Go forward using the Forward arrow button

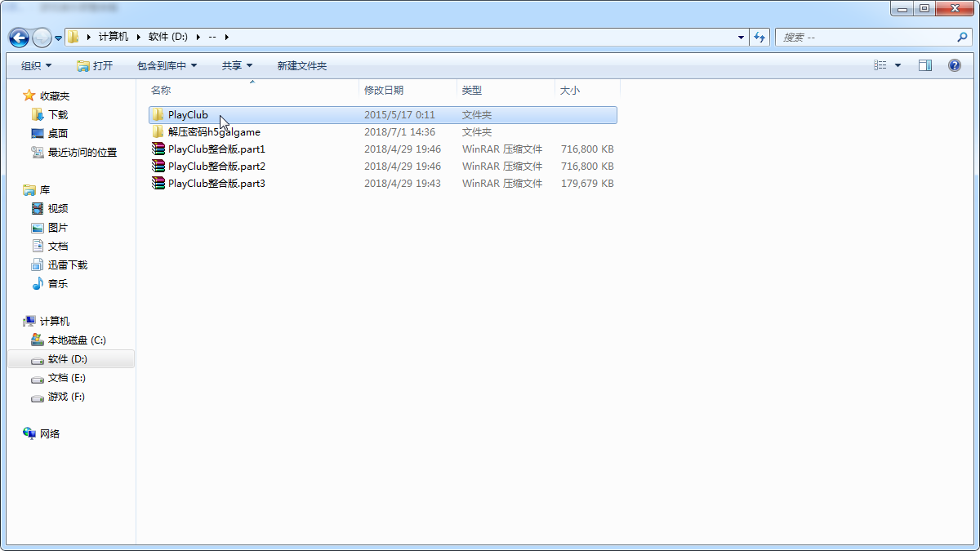pyautogui.click(x=42, y=38)
